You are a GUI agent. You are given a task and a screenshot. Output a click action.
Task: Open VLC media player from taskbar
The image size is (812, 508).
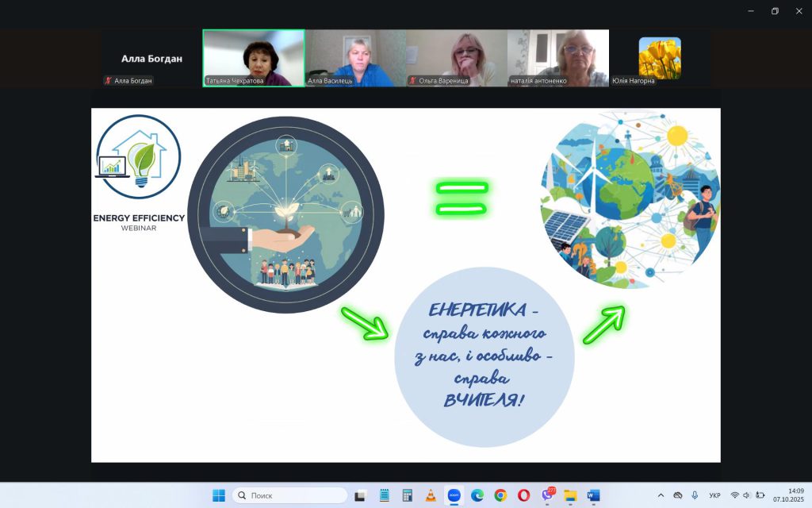431,495
